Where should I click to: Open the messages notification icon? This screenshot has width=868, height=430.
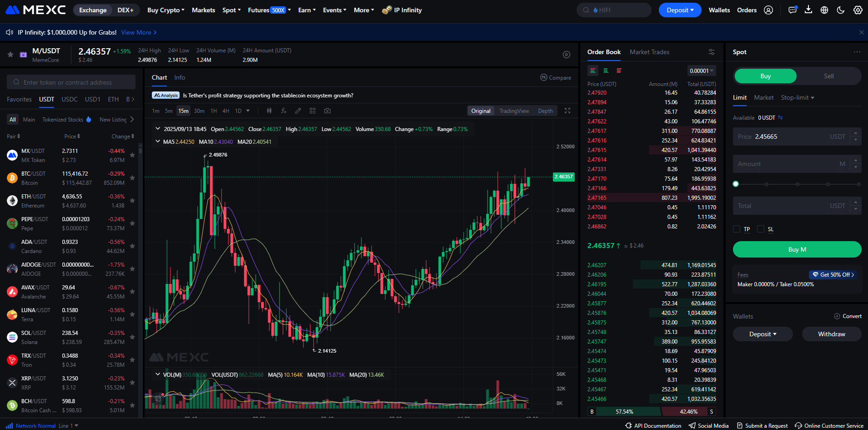coord(793,10)
